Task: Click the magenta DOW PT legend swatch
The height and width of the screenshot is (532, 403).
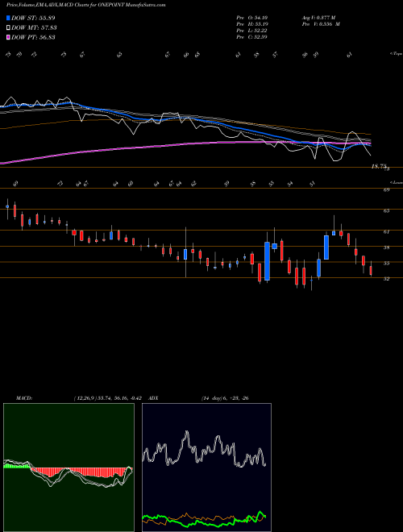Action: pos(8,37)
